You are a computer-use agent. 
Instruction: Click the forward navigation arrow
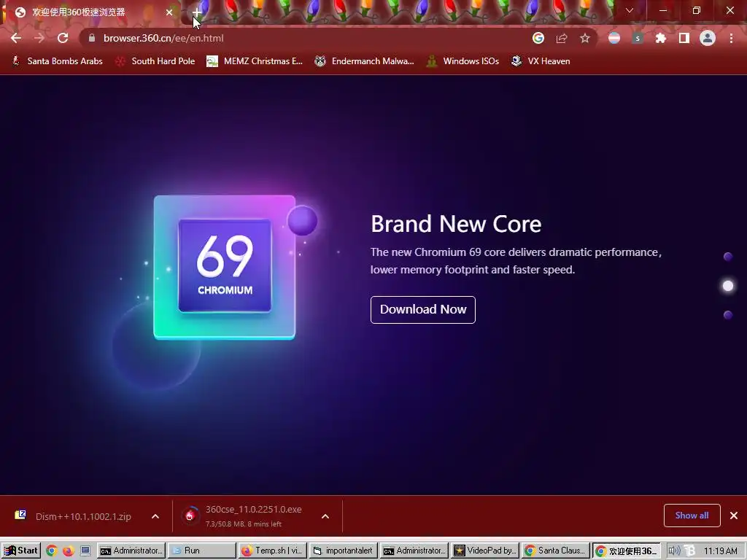pyautogui.click(x=39, y=38)
